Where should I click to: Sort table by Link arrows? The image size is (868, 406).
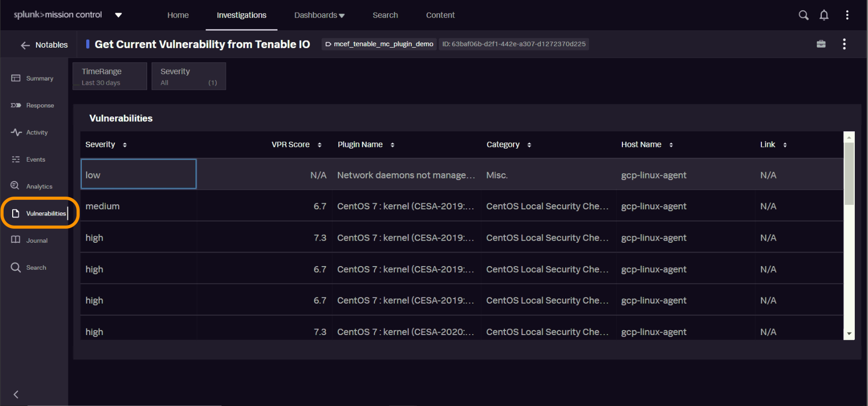785,145
